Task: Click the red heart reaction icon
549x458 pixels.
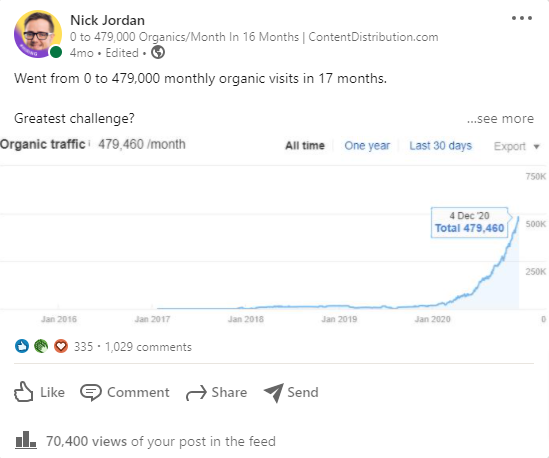Action: point(61,346)
